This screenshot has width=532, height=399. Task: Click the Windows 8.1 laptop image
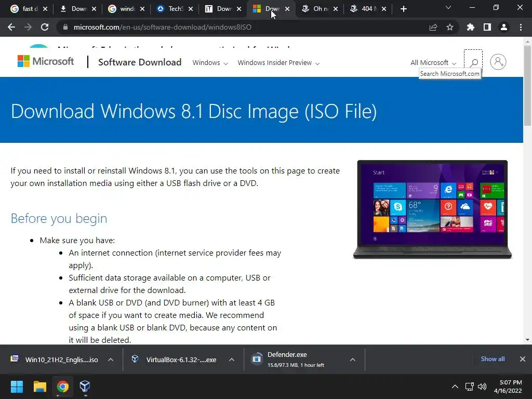click(x=432, y=209)
